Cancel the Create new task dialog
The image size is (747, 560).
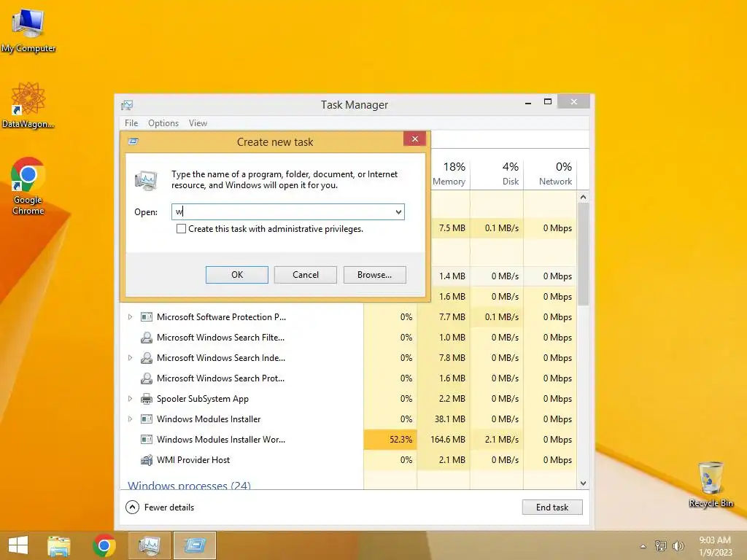click(306, 275)
